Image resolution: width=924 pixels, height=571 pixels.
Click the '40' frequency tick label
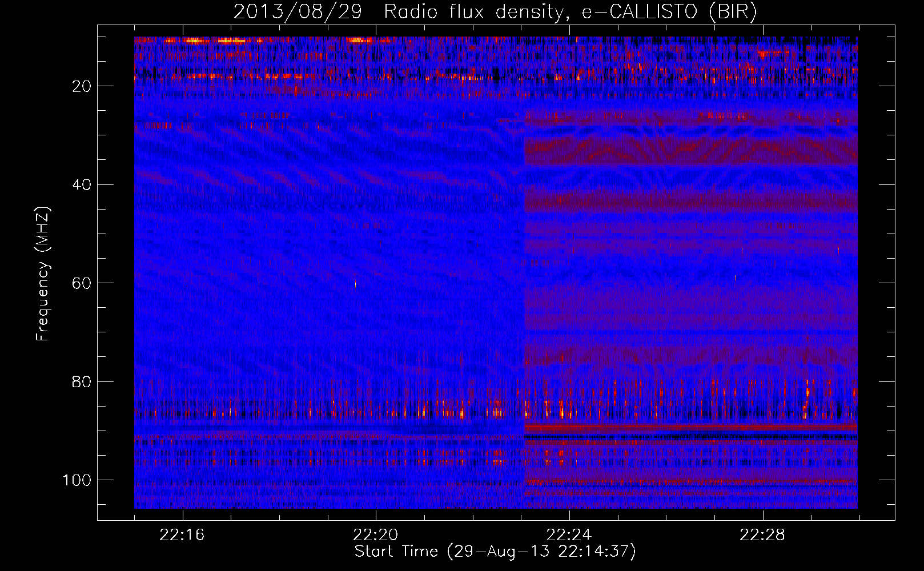[x=82, y=185]
